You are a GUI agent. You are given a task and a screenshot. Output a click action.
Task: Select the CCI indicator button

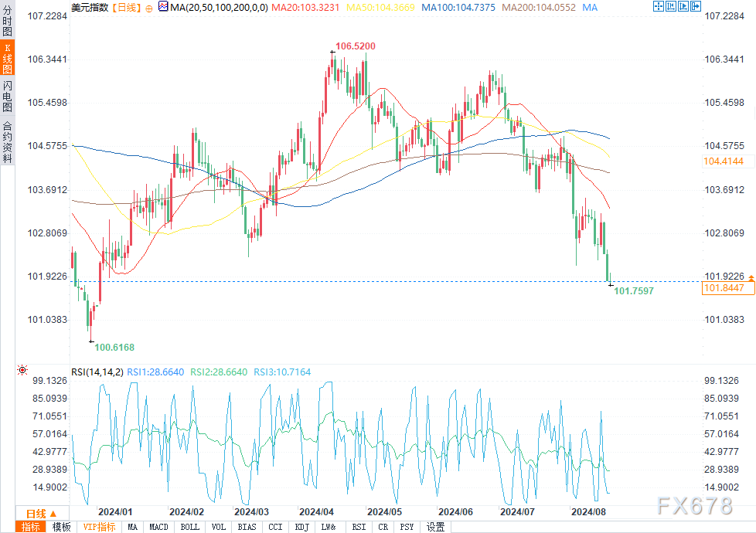[x=275, y=527]
